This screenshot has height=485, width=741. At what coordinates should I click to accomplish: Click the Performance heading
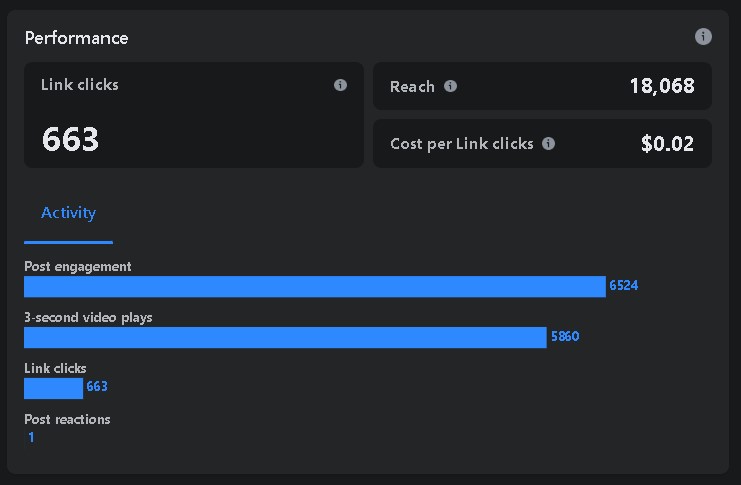(x=76, y=38)
